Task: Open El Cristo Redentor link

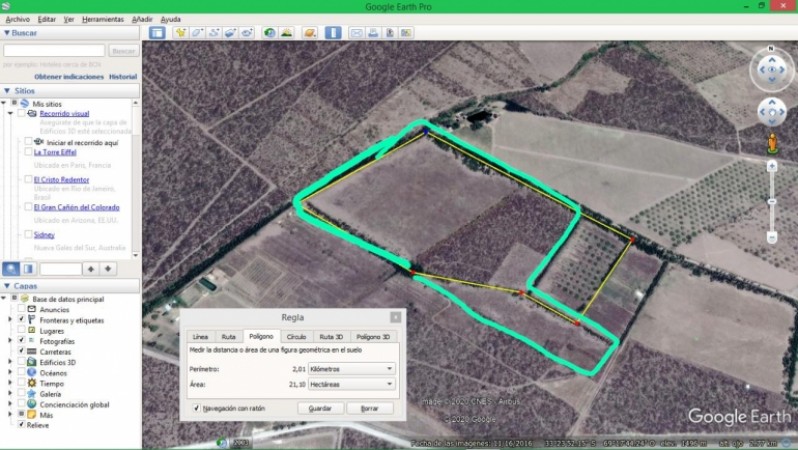Action: [62, 180]
